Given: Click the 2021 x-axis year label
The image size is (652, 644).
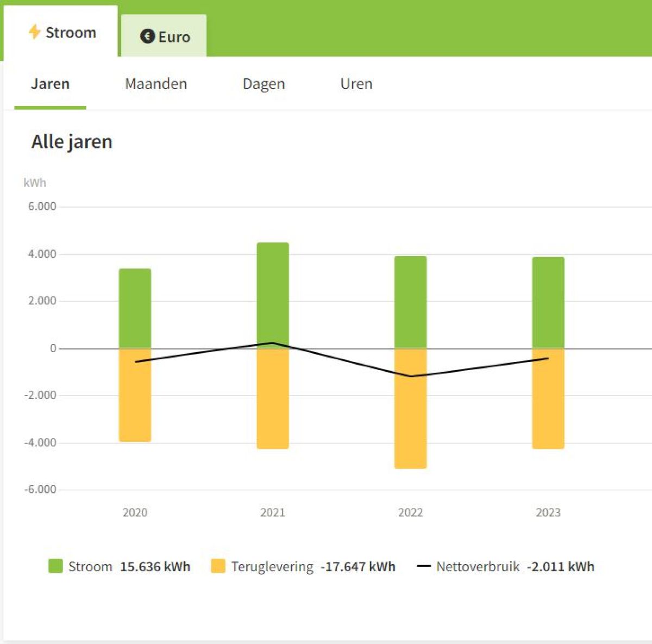Looking at the screenshot, I should coord(273,512).
